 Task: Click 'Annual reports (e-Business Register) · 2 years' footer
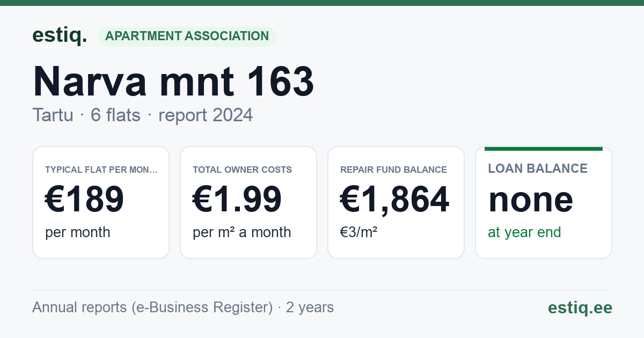(x=183, y=307)
